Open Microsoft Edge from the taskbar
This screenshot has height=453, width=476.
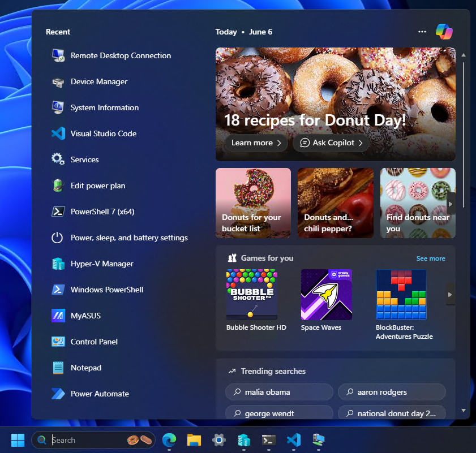click(169, 440)
